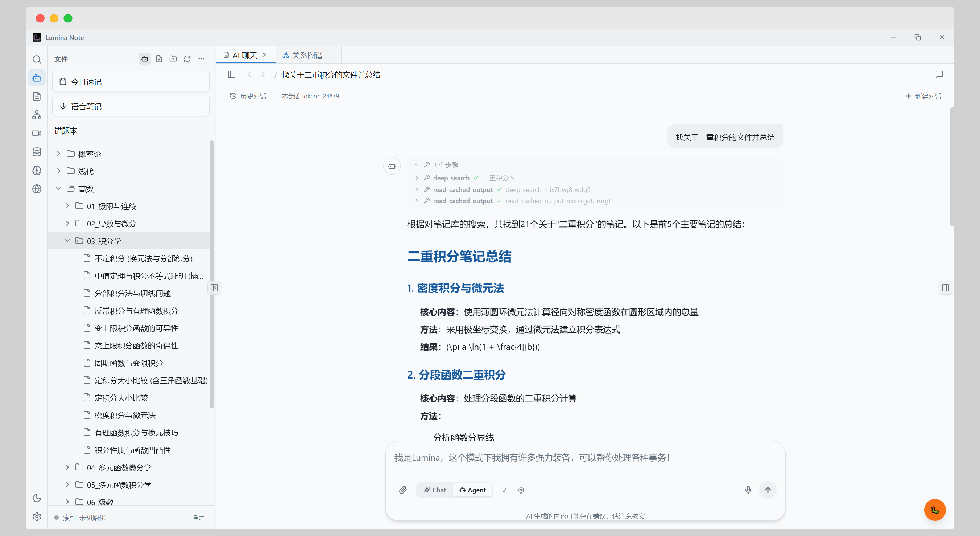Switch to Chat mode
This screenshot has height=536, width=980.
tap(435, 490)
